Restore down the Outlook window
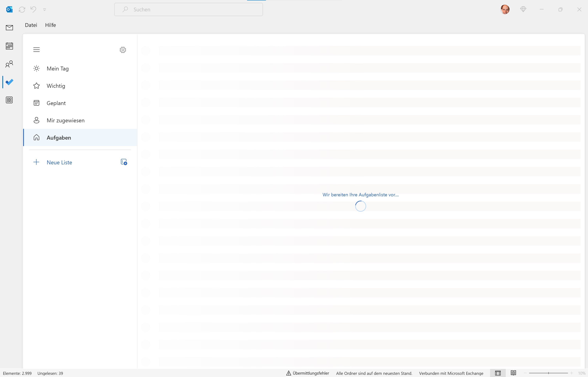The height and width of the screenshot is (377, 588). (x=560, y=9)
